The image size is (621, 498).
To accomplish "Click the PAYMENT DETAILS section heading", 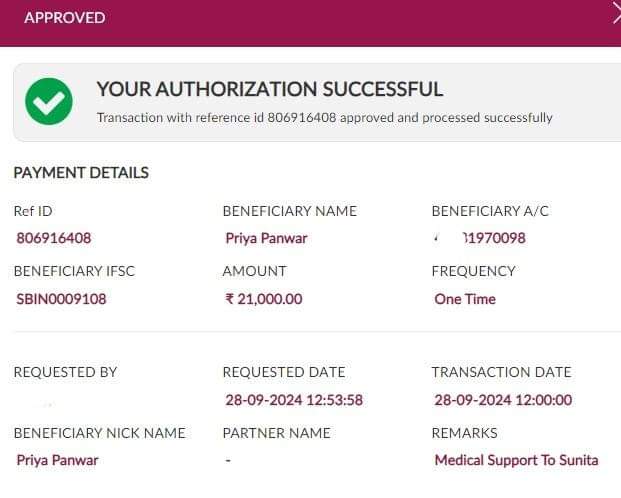I will [81, 173].
